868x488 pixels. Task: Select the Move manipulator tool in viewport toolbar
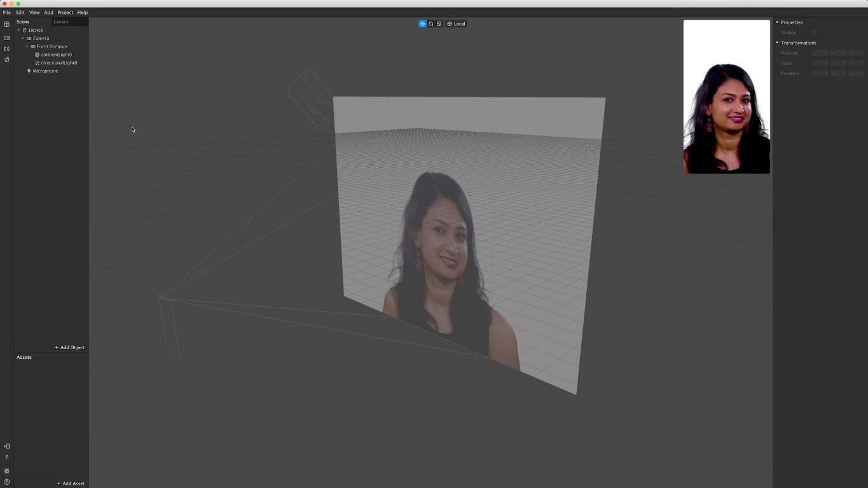point(422,24)
